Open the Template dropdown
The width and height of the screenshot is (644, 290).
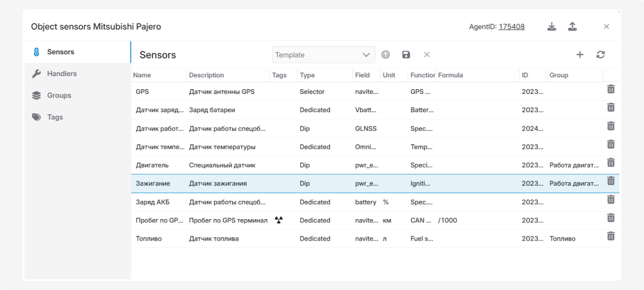[x=324, y=55]
